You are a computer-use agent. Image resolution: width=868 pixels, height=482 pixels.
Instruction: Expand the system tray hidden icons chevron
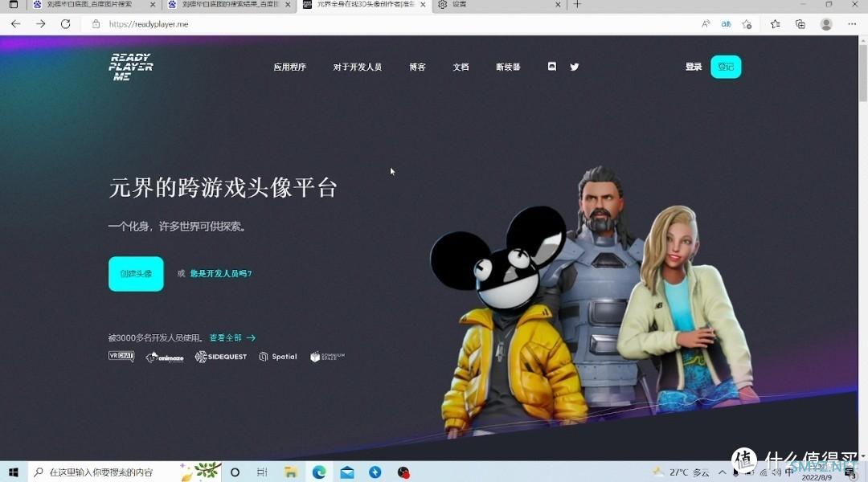click(x=723, y=472)
